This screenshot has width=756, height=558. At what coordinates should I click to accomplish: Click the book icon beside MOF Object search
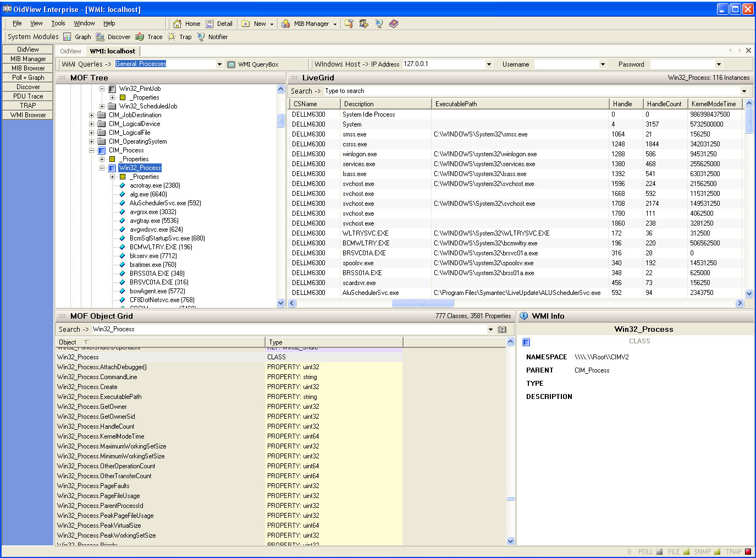502,330
